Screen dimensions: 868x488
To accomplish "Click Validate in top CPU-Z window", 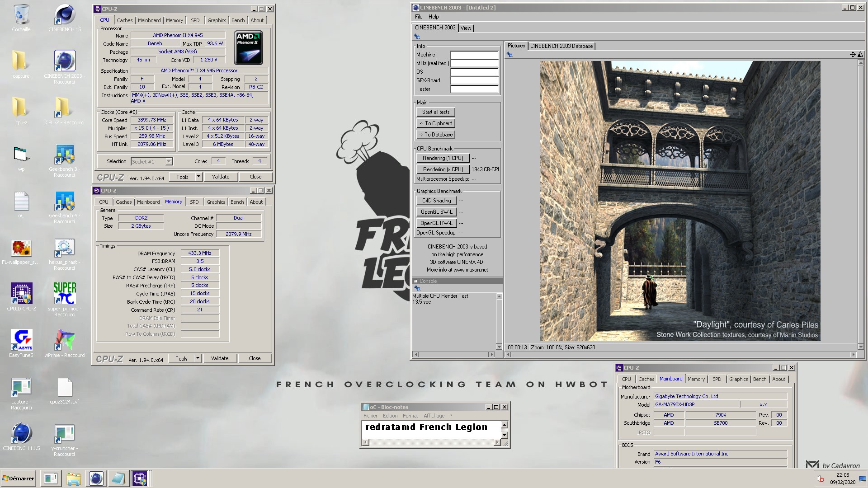I will [221, 177].
